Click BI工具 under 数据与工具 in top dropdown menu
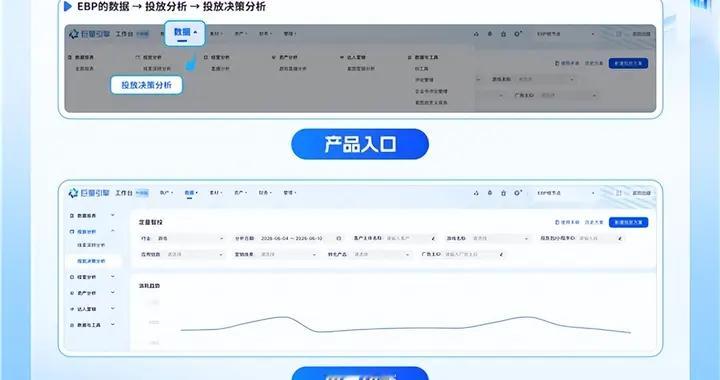 point(422,69)
